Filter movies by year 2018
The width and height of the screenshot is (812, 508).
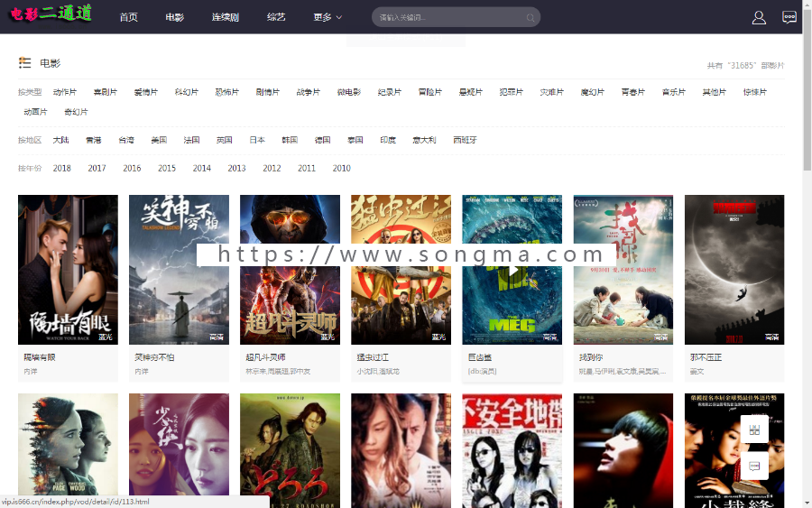(61, 169)
